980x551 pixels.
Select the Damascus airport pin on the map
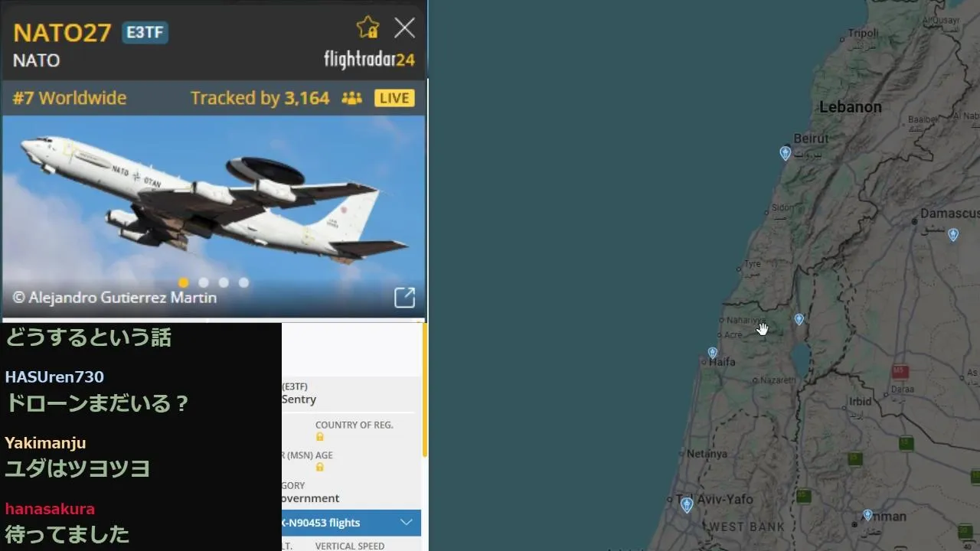[953, 235]
